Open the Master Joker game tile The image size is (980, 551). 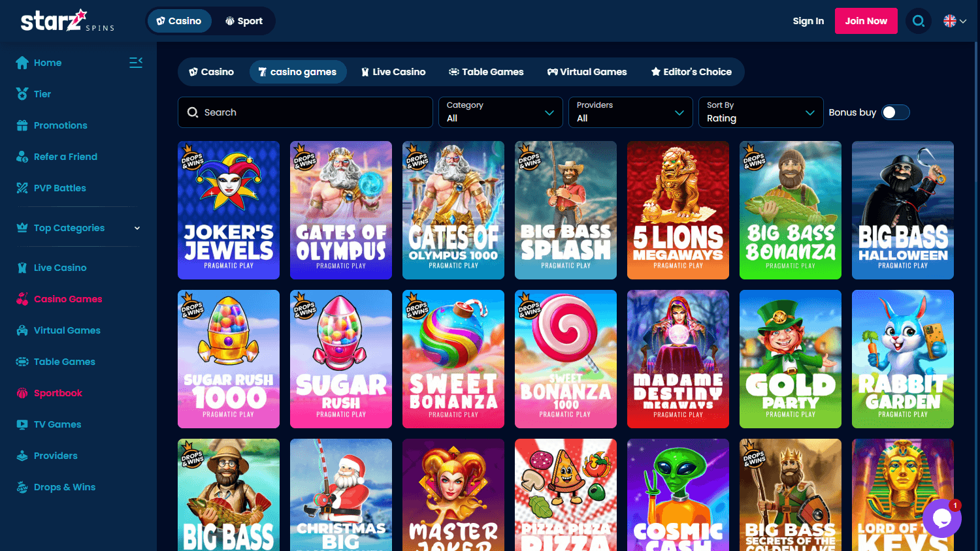pyautogui.click(x=453, y=495)
